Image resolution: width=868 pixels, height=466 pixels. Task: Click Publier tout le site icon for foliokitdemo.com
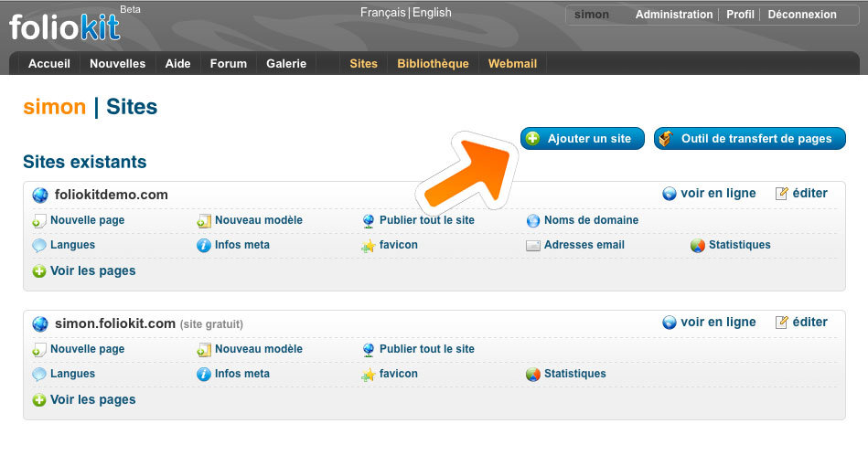click(368, 221)
